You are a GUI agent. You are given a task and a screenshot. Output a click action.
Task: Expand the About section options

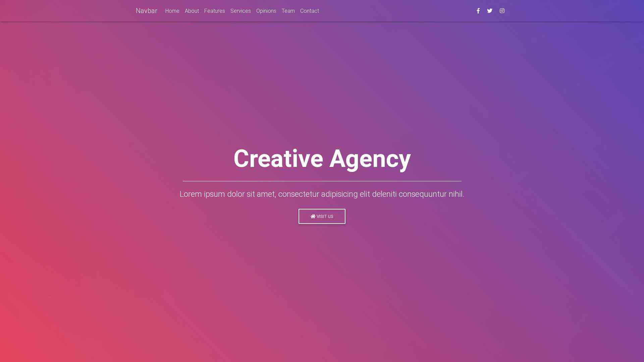192,11
